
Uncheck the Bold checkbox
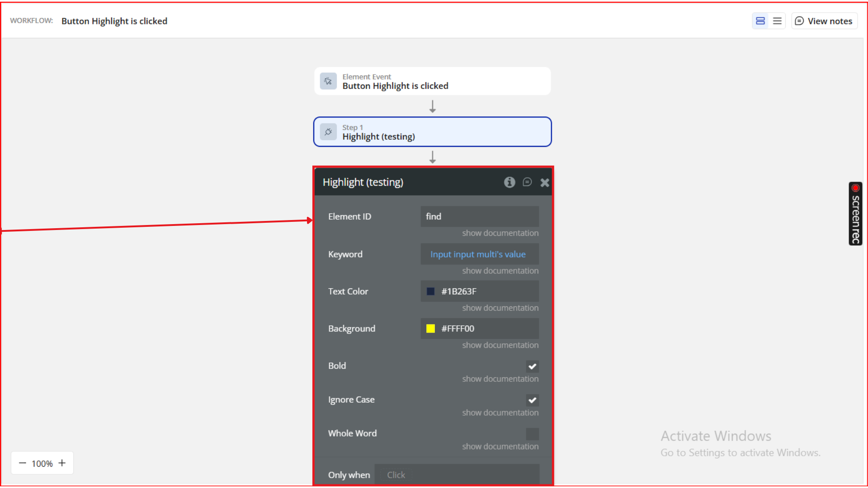(532, 366)
